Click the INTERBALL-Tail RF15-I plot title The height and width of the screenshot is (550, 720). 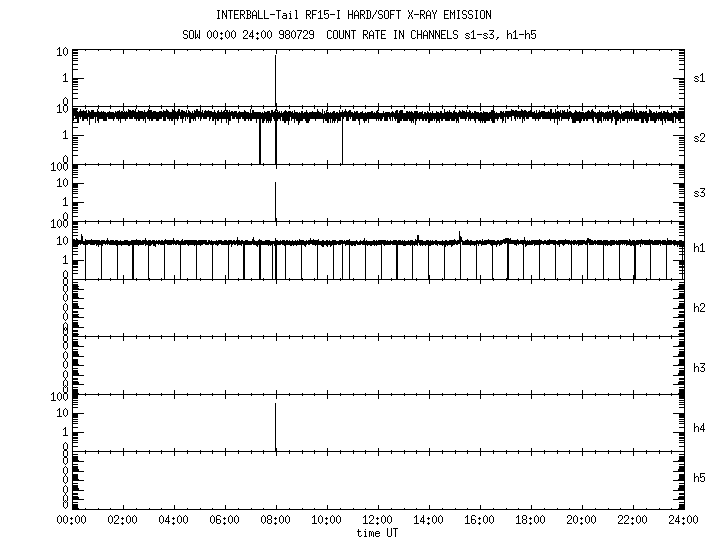[x=353, y=16]
